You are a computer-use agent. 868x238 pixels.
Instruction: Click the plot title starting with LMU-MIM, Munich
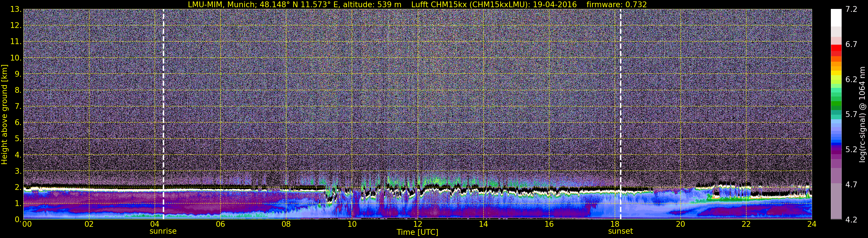(x=417, y=4)
